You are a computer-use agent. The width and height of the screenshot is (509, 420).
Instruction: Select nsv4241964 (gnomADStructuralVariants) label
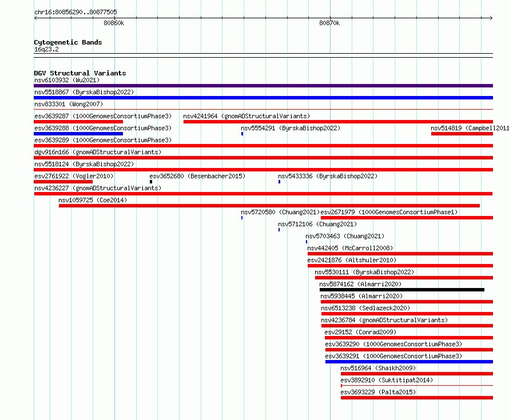246,116
